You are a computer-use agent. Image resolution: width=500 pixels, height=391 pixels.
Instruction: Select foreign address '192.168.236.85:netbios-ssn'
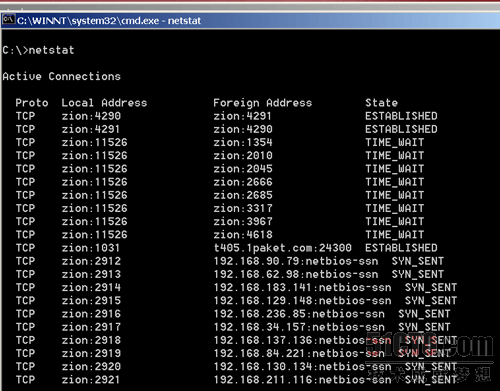(299, 314)
